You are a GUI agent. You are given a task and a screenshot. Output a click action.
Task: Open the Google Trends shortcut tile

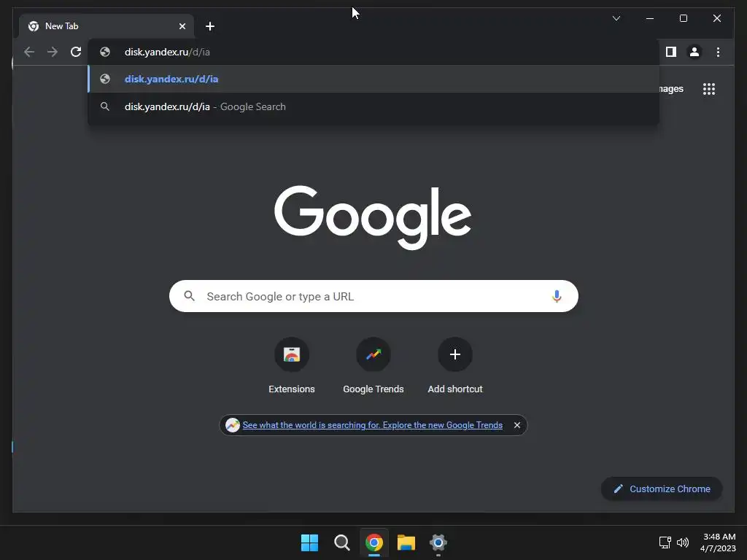coord(373,366)
